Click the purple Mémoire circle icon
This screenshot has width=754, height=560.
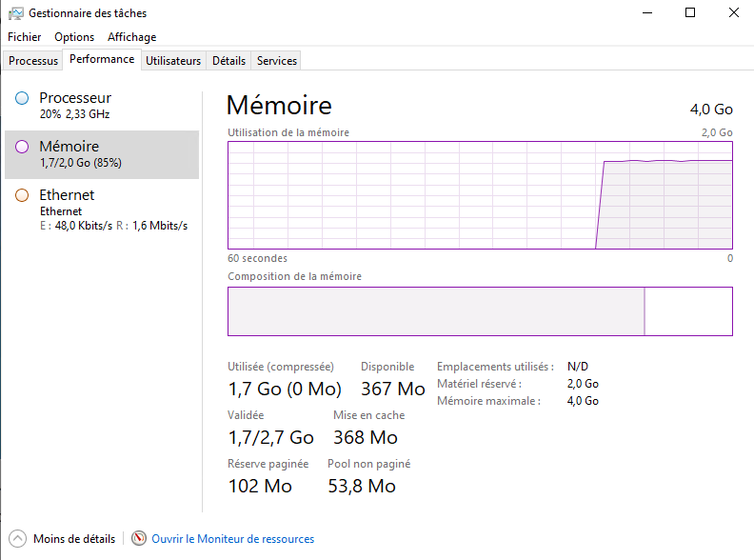pyautogui.click(x=22, y=147)
